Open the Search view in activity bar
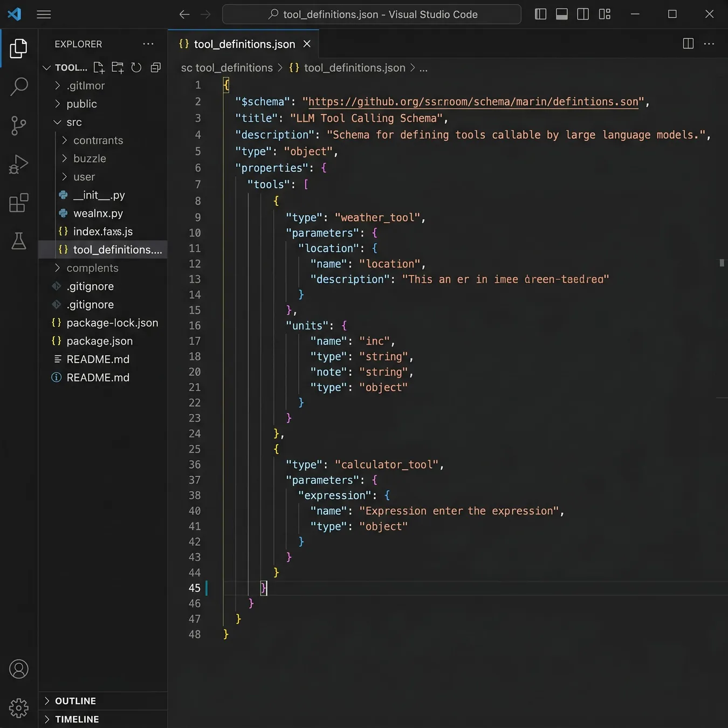The width and height of the screenshot is (728, 728). 19,86
